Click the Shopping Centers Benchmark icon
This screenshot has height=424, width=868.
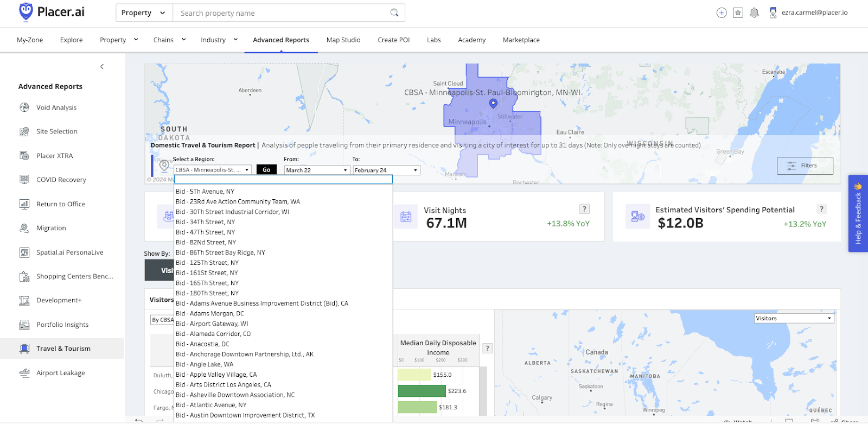tap(24, 276)
